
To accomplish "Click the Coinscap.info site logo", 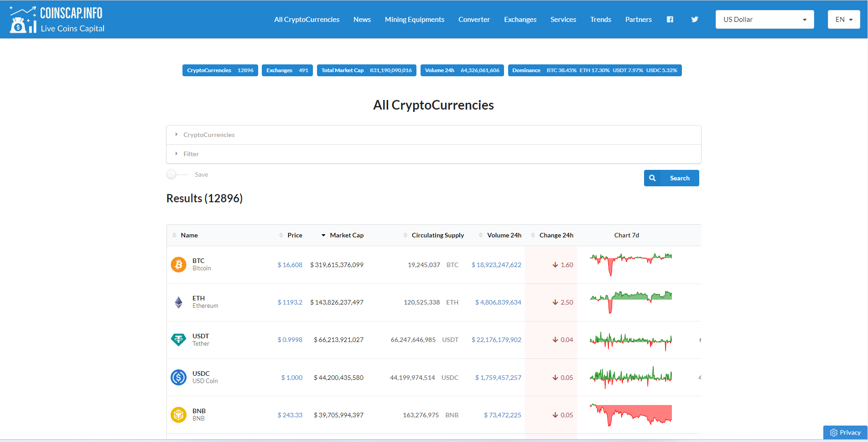I will (x=57, y=20).
